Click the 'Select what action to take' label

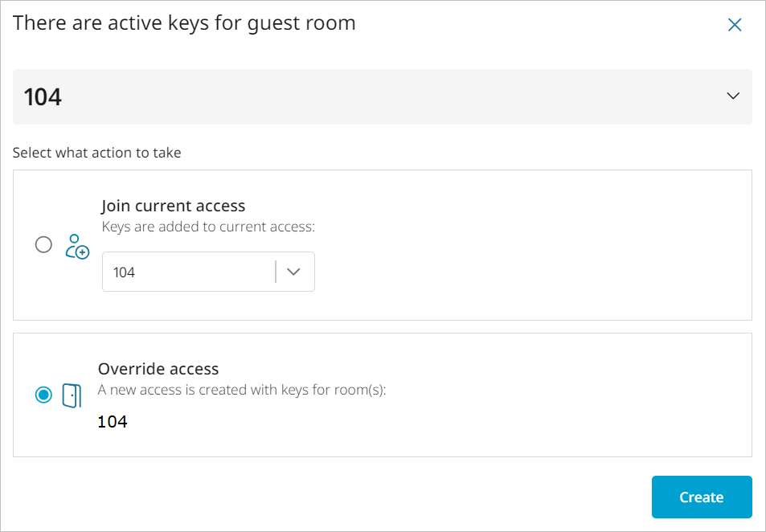pyautogui.click(x=96, y=153)
